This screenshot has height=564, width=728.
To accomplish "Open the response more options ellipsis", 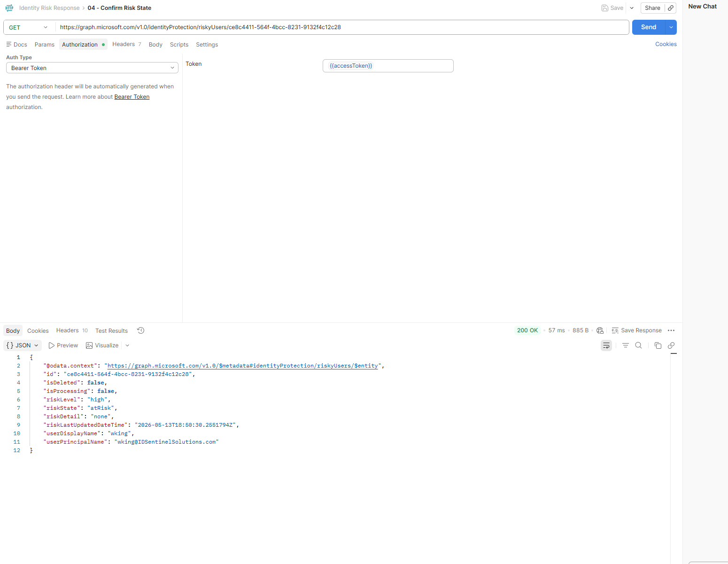I will pyautogui.click(x=671, y=330).
